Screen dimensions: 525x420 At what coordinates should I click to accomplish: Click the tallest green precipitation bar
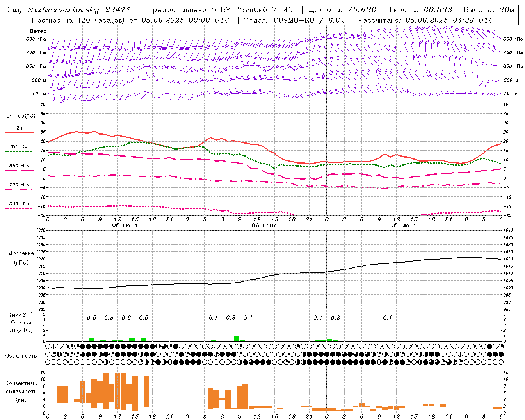click(x=237, y=338)
